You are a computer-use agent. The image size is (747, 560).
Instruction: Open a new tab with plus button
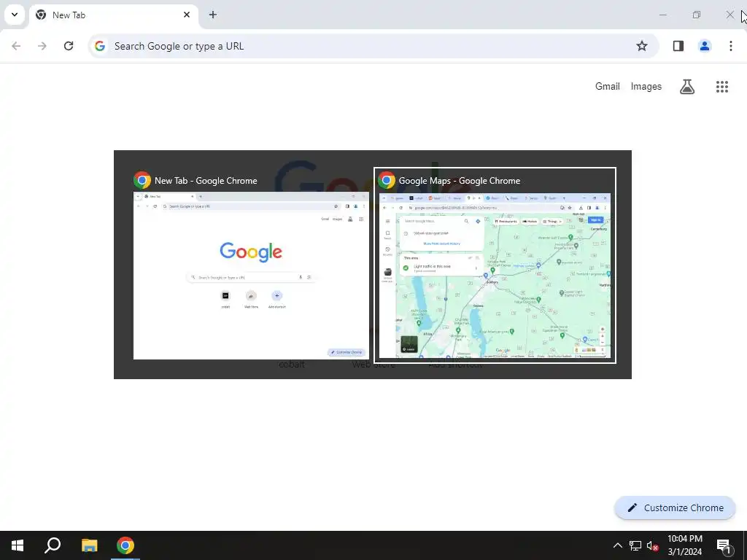click(213, 15)
